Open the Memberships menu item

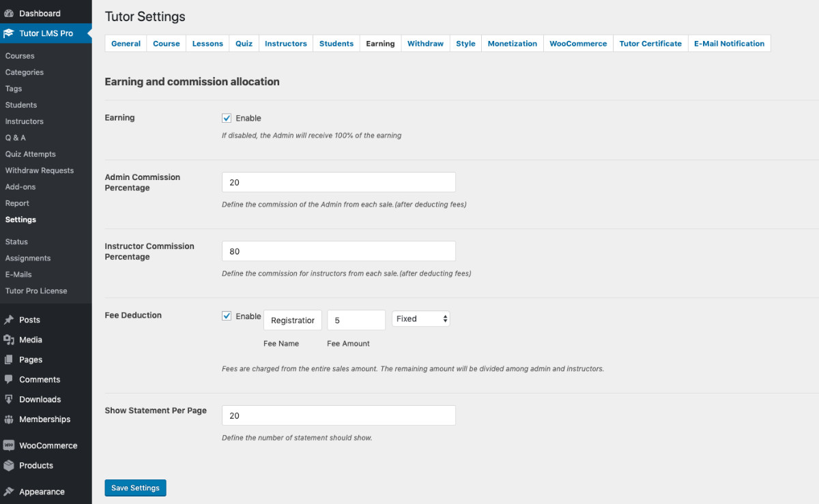(x=46, y=419)
